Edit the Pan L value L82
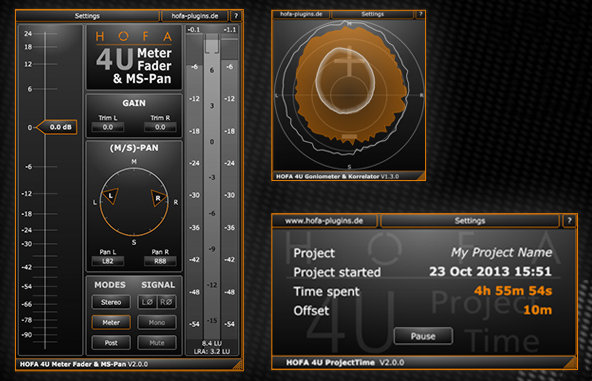Viewport: 592px width, 381px height. point(108,261)
